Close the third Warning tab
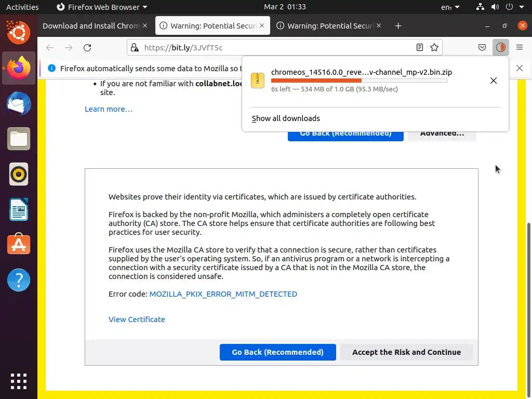Viewport: 532px width, 399px height. (379, 25)
